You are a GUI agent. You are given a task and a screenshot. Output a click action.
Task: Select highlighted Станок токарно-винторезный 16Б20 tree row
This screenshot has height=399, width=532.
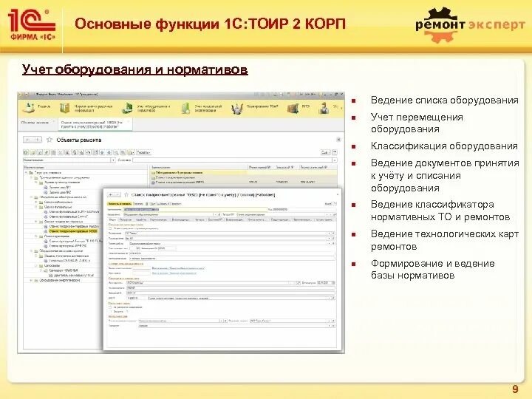73,231
